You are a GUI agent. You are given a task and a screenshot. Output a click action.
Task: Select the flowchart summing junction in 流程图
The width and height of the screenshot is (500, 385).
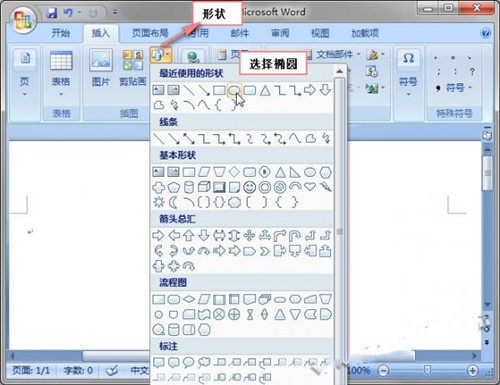pyautogui.click(x=219, y=314)
